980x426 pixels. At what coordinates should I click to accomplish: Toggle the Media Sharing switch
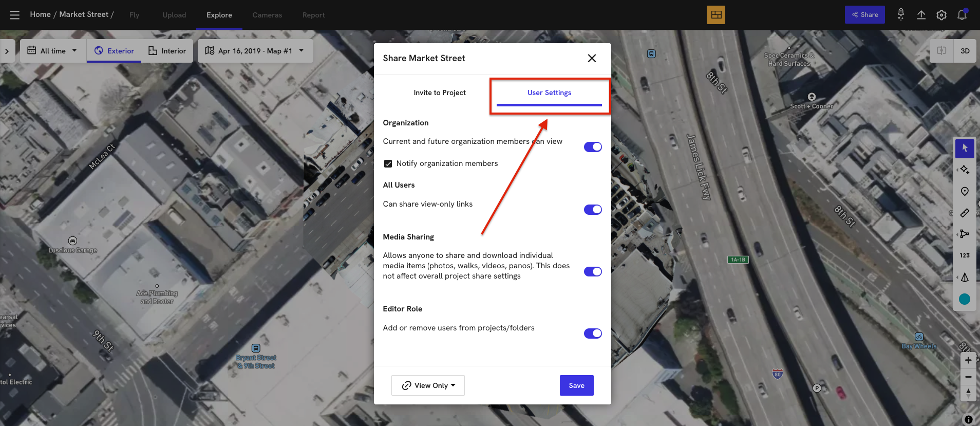coord(593,271)
